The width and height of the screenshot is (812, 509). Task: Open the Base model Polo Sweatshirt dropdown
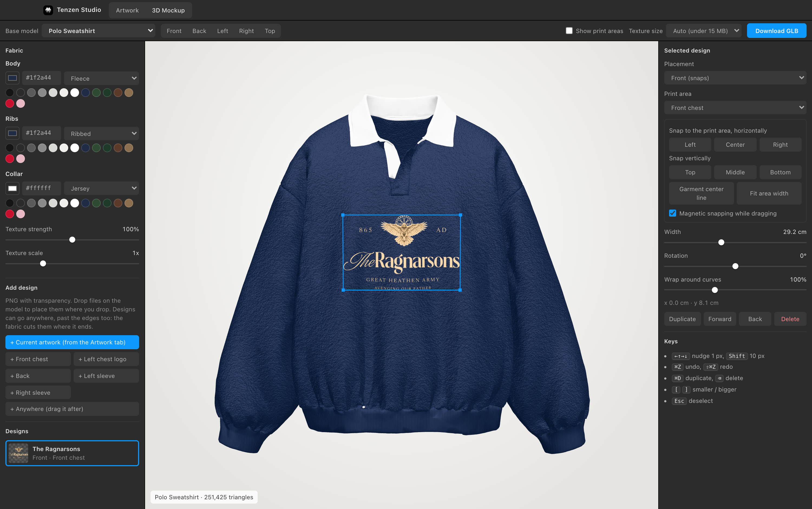pos(99,31)
